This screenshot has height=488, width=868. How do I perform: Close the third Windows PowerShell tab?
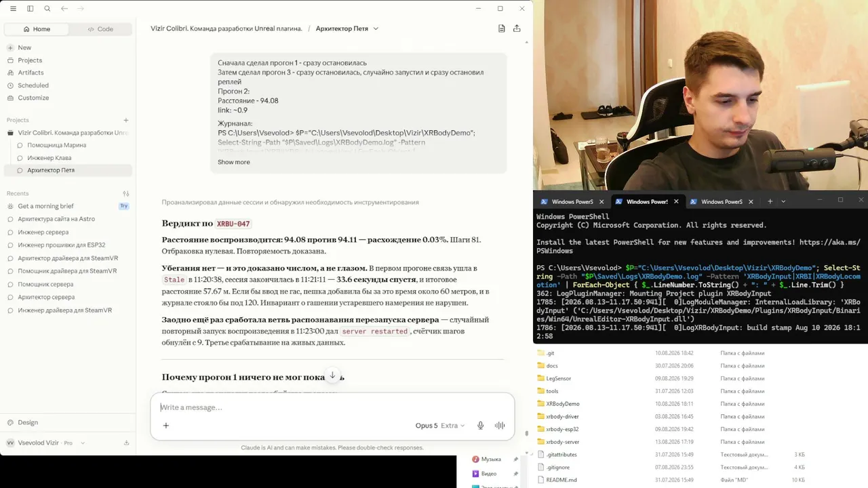point(751,201)
